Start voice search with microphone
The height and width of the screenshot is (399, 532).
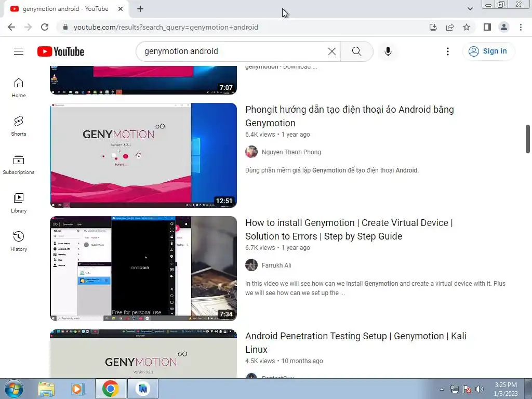click(388, 51)
